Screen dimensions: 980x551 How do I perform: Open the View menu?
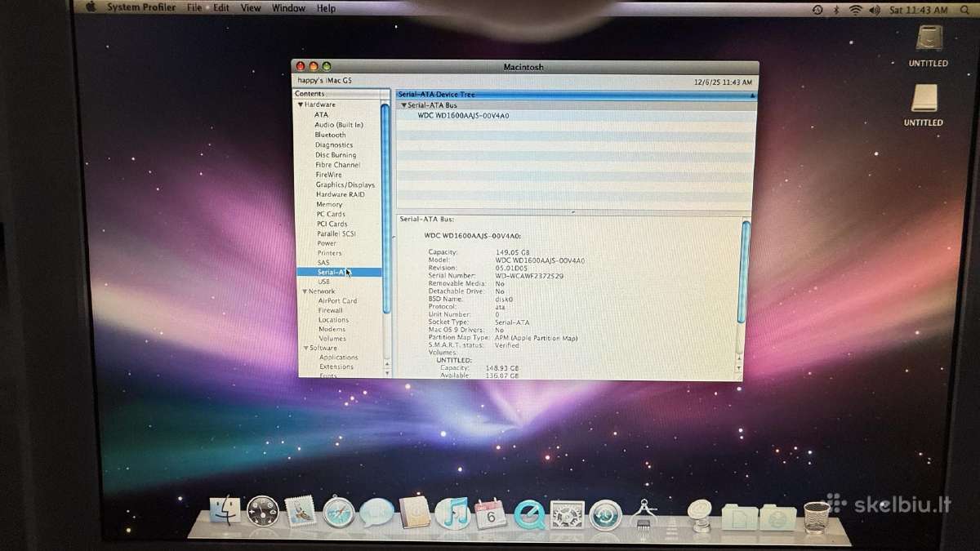pos(251,7)
